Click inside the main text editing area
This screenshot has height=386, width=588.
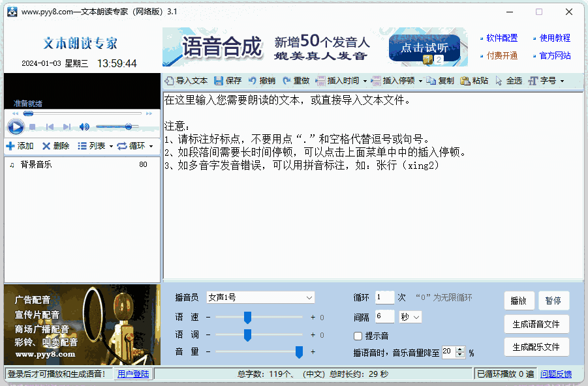373,186
